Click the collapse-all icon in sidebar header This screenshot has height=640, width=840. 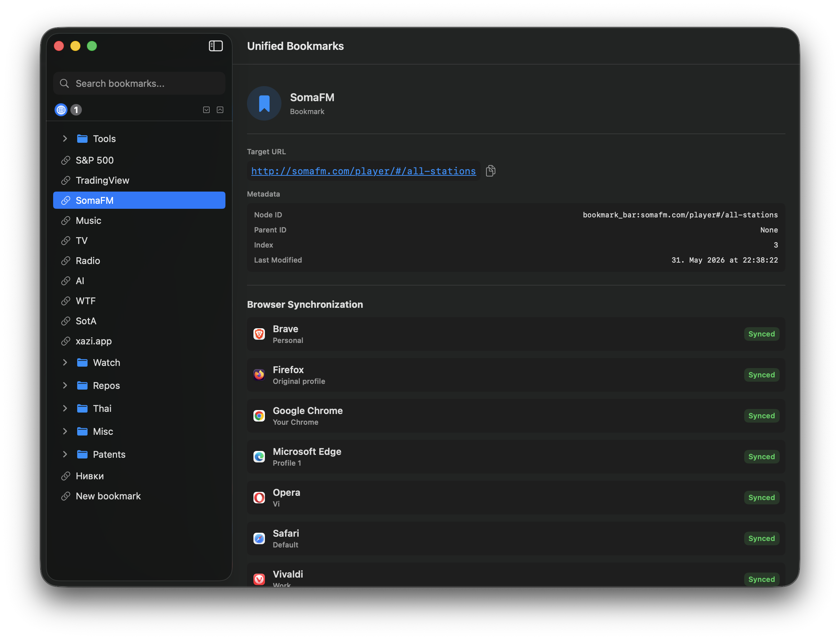(x=220, y=110)
